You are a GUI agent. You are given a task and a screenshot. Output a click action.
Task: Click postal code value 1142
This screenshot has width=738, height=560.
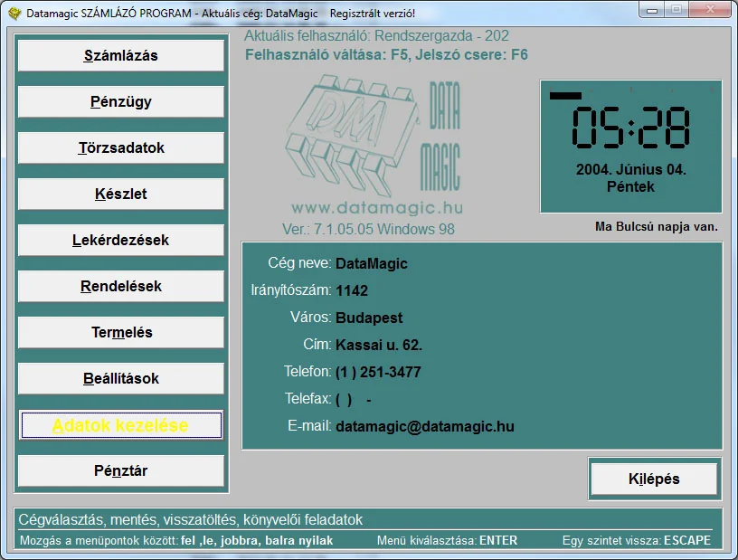[x=352, y=290]
